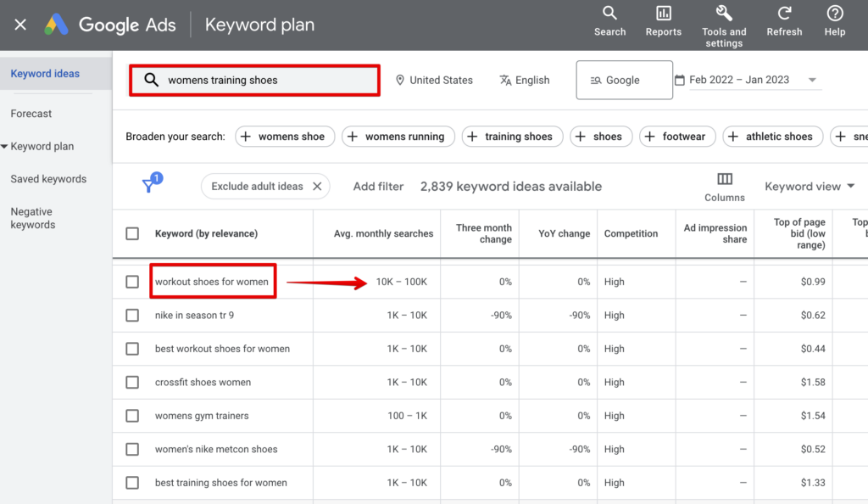Sort by Keyword (by relevance) column

tap(206, 233)
